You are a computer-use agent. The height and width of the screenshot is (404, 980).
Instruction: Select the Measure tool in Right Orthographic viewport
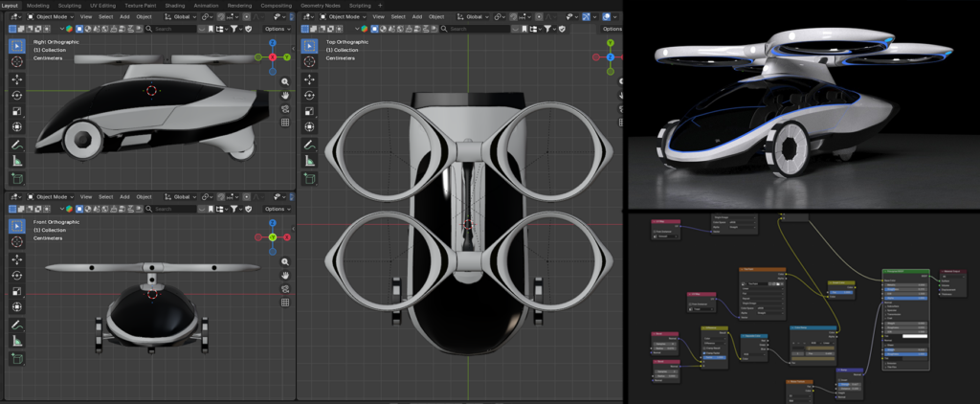pyautogui.click(x=17, y=161)
